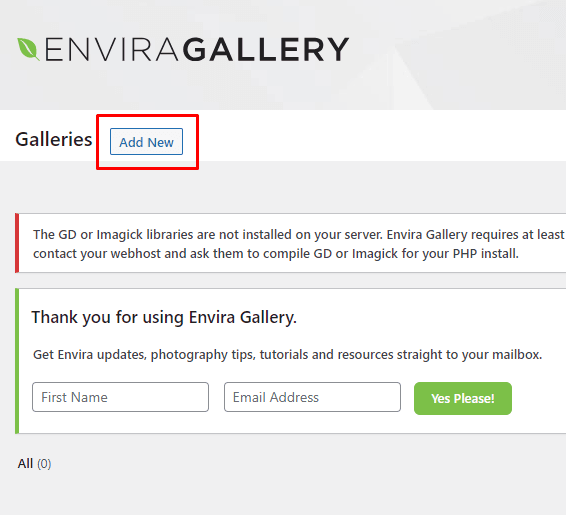
Task: Click the (0) count beside All
Action: click(44, 464)
